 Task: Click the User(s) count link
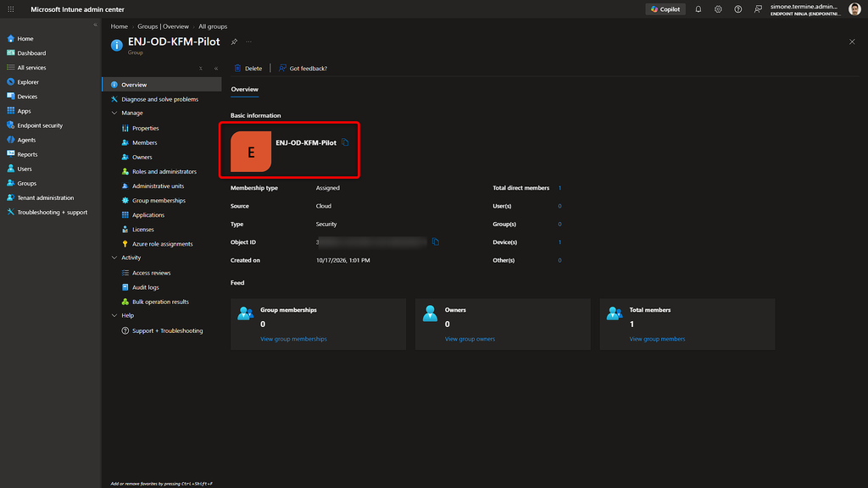559,206
